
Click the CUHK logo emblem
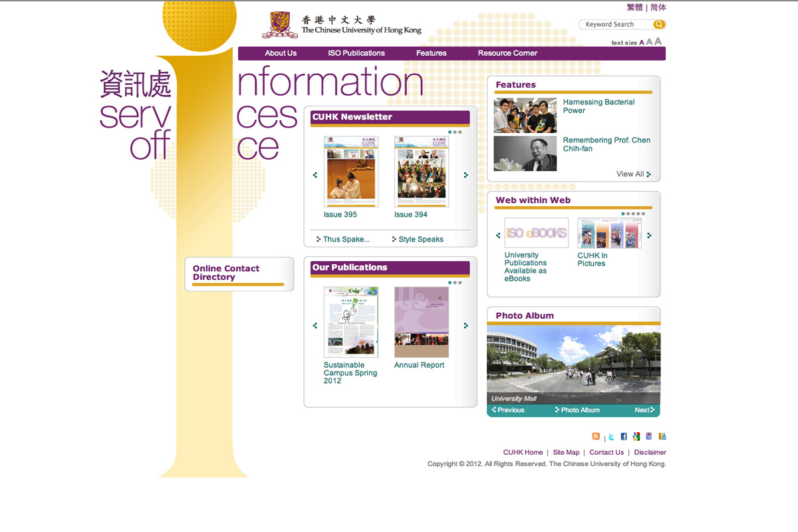coord(275,25)
